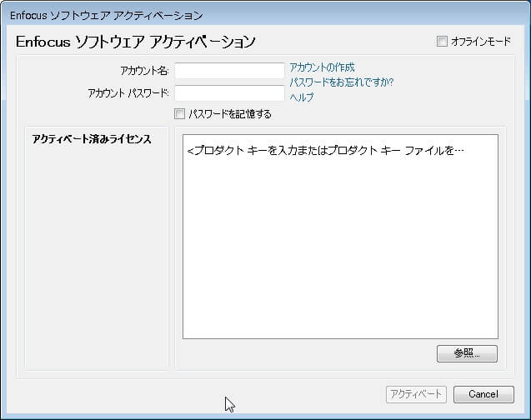
Task: Open the ヘルプ link
Action: [x=302, y=97]
